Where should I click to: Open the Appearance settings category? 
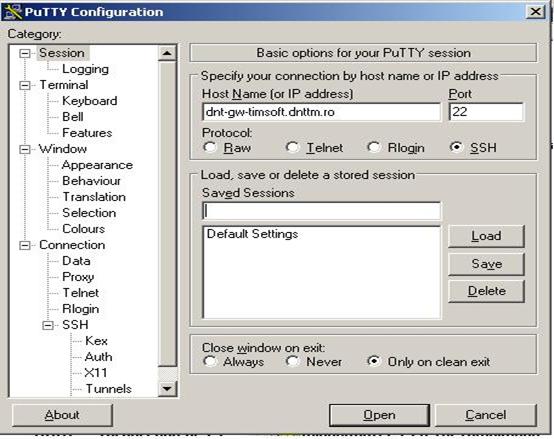(97, 165)
